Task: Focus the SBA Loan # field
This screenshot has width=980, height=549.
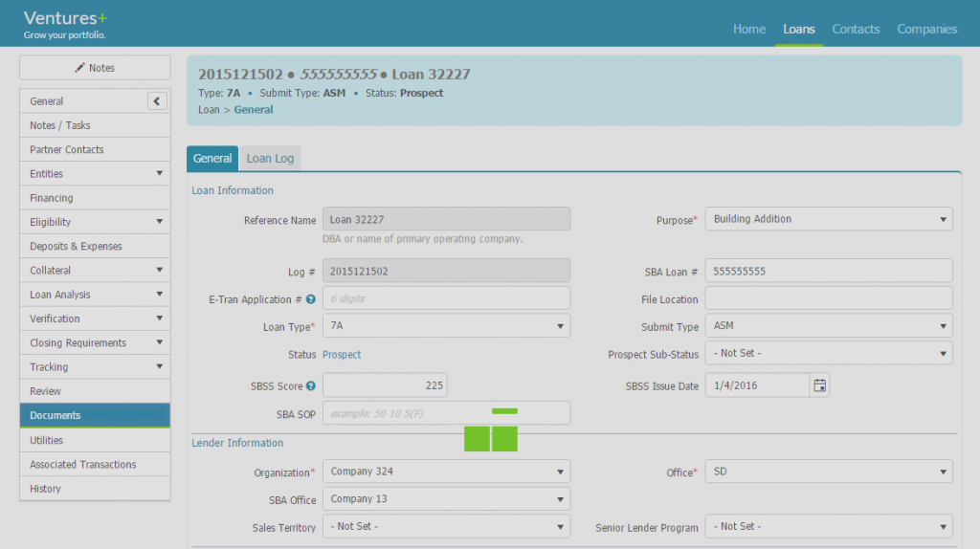Action: tap(829, 271)
